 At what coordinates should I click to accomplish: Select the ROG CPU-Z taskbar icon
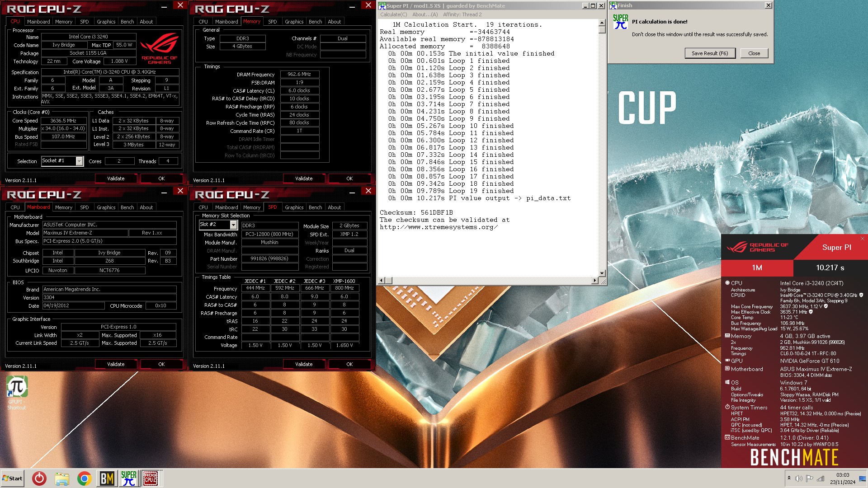(151, 479)
